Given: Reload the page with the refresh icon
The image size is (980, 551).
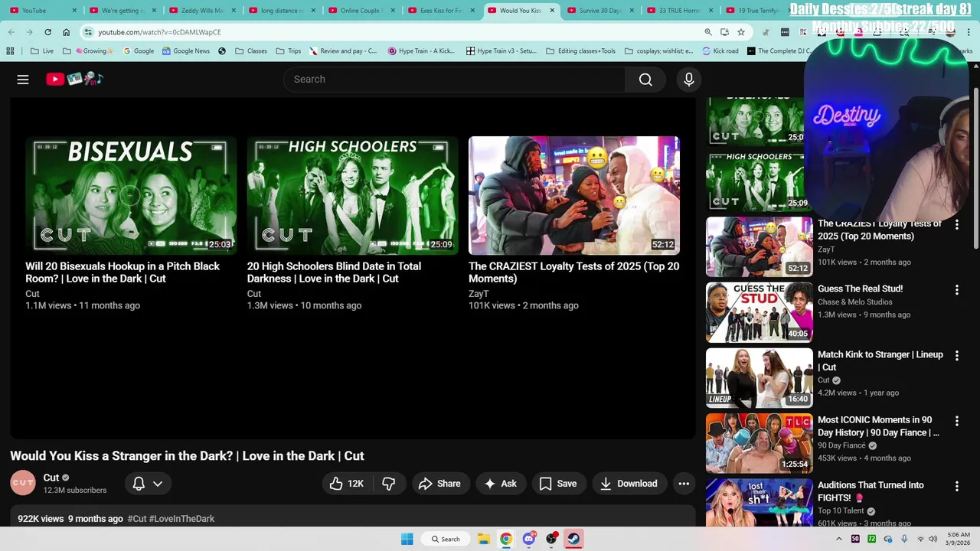Looking at the screenshot, I should pyautogui.click(x=47, y=32).
